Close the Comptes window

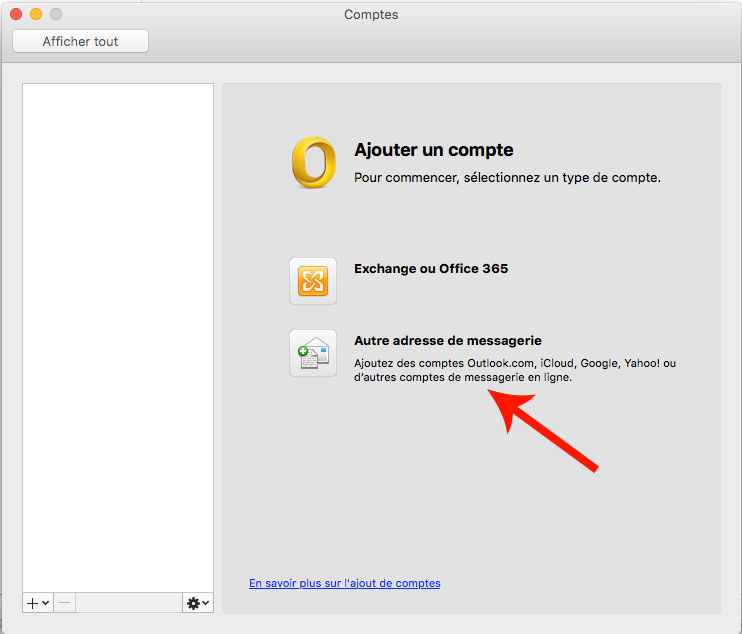[16, 14]
